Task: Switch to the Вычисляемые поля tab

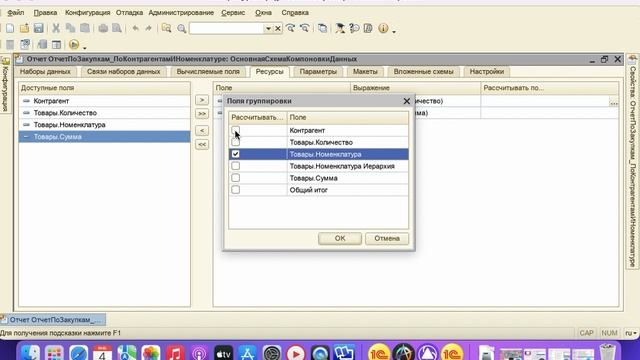Action: [x=208, y=71]
